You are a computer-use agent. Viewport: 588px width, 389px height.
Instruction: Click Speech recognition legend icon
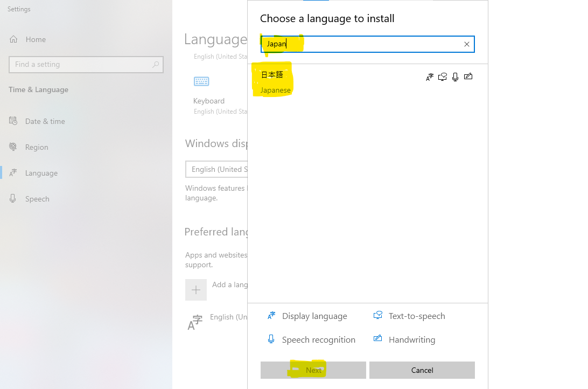click(x=271, y=339)
